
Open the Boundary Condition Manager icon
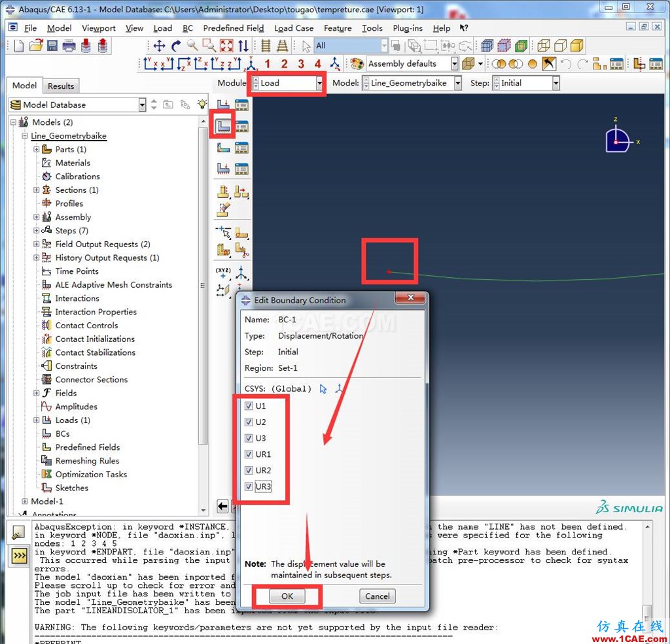(242, 126)
